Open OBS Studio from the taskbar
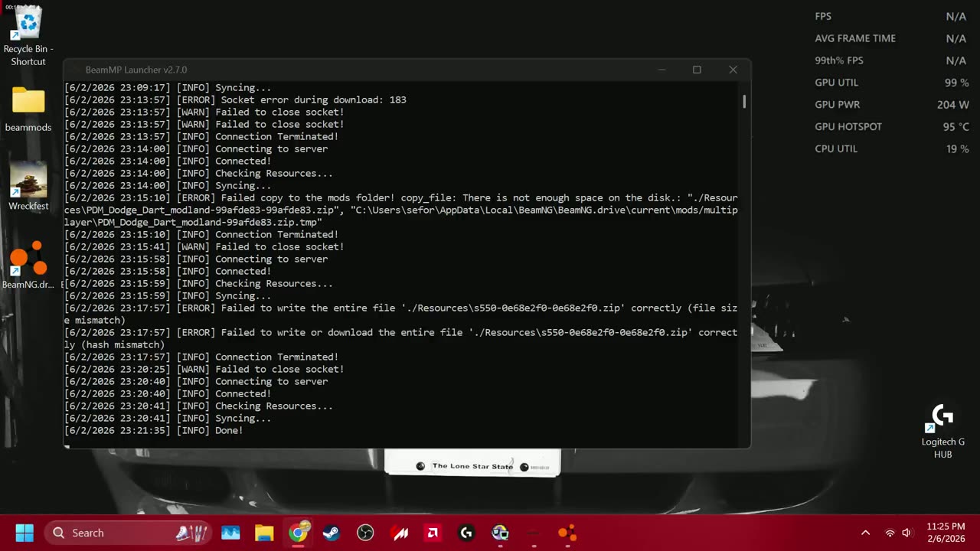Screen dimensions: 980x551 pyautogui.click(x=365, y=533)
